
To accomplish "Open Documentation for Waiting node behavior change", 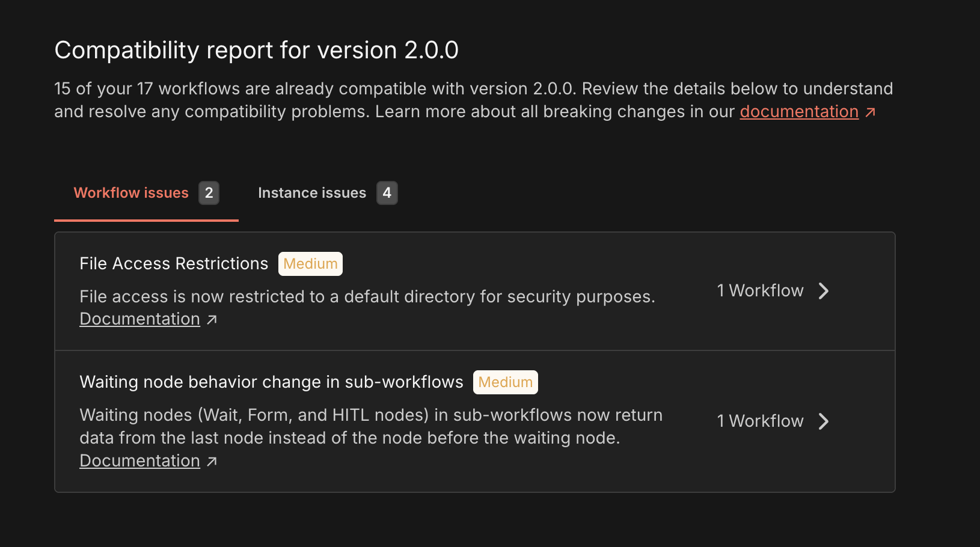I will (139, 460).
